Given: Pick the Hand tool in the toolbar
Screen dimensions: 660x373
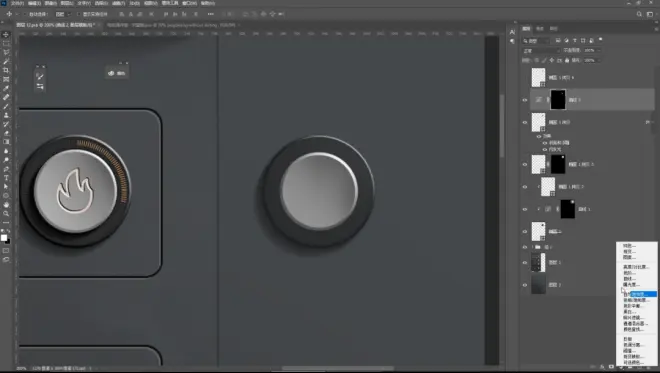Looking at the screenshot, I should (6, 205).
